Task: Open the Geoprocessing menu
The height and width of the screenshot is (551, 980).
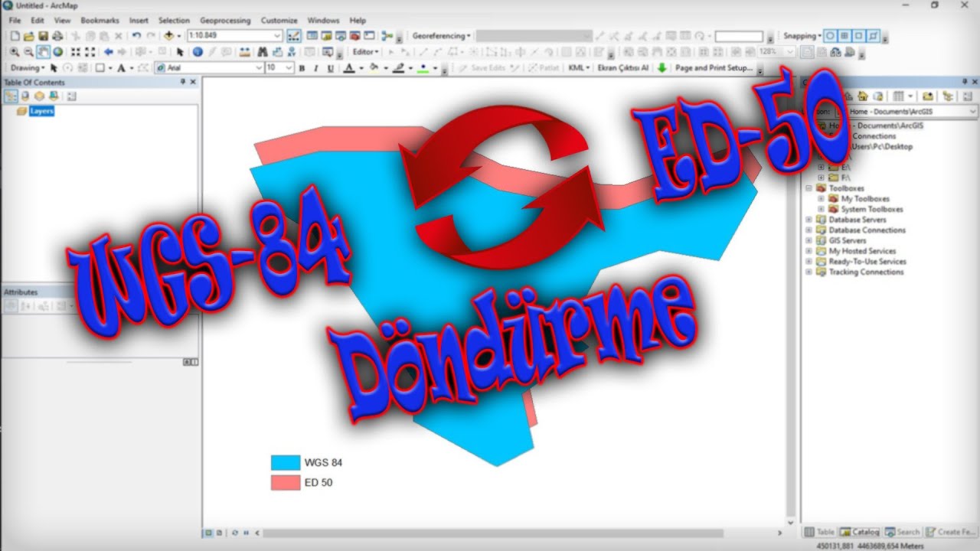Action: coord(227,21)
